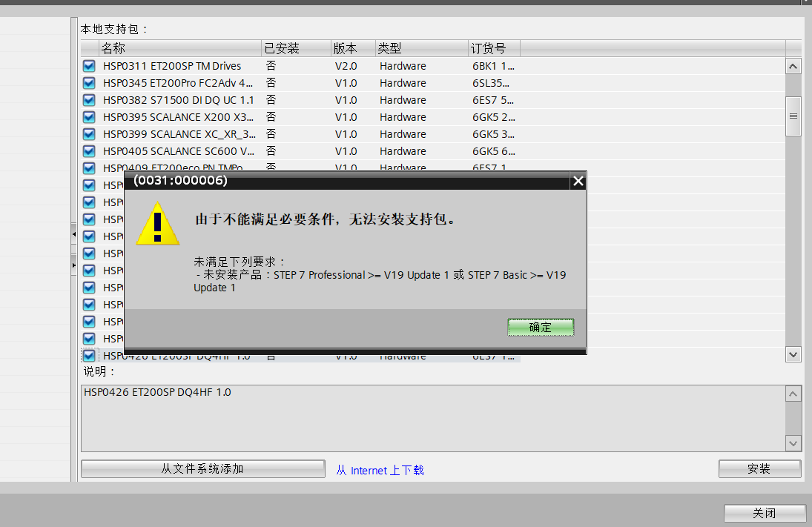Click the 安装 button
The width and height of the screenshot is (812, 527).
(x=759, y=469)
